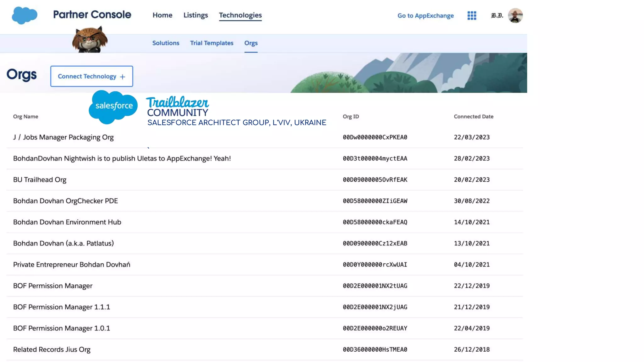The width and height of the screenshot is (644, 362).
Task: Click Org ID 00D2E000001NX2jUAG
Action: pyautogui.click(x=375, y=307)
